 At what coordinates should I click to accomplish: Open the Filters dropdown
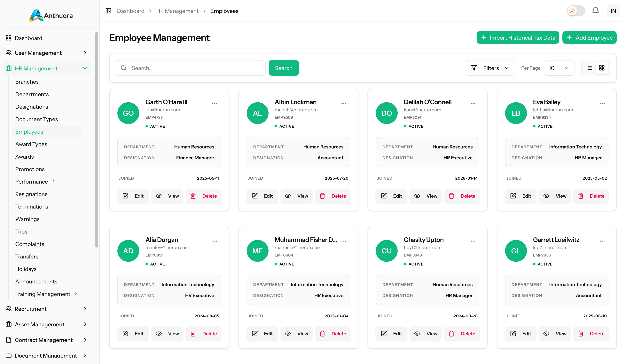click(490, 68)
